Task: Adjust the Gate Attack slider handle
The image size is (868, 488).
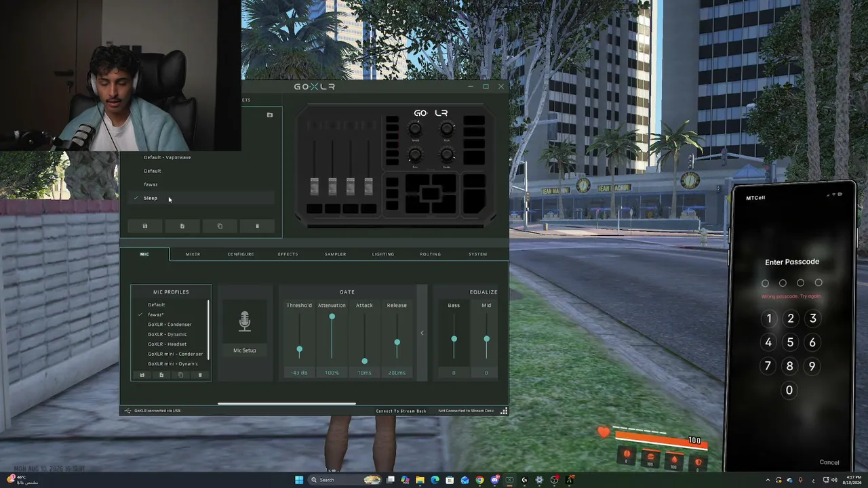Action: click(364, 361)
